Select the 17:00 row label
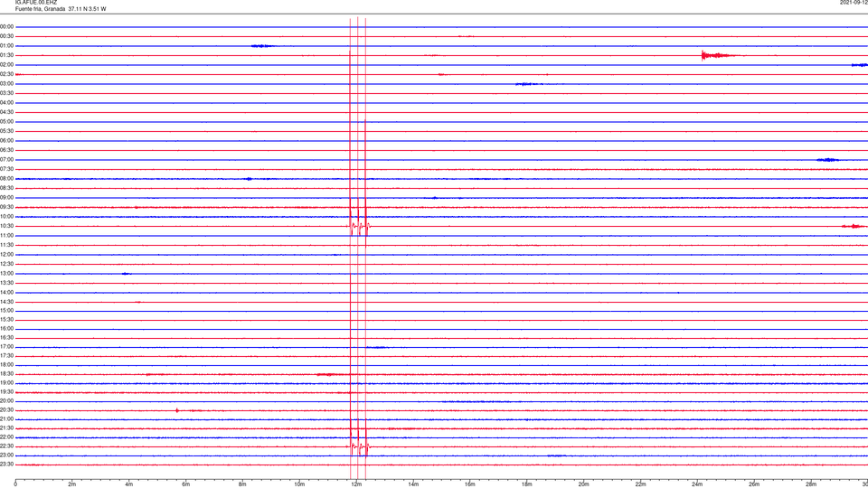The height and width of the screenshot is (488, 868). (7, 347)
